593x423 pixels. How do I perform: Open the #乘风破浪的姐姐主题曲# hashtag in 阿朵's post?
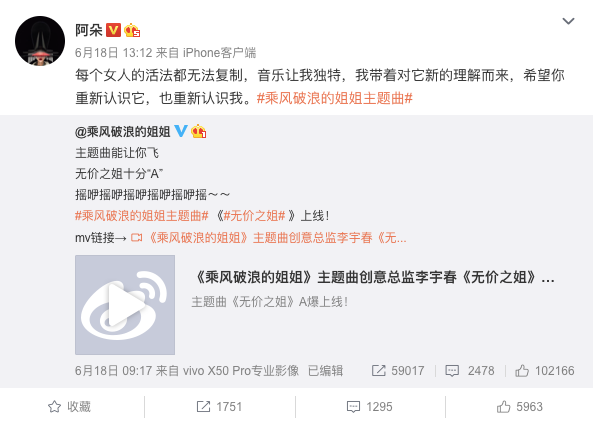point(334,98)
